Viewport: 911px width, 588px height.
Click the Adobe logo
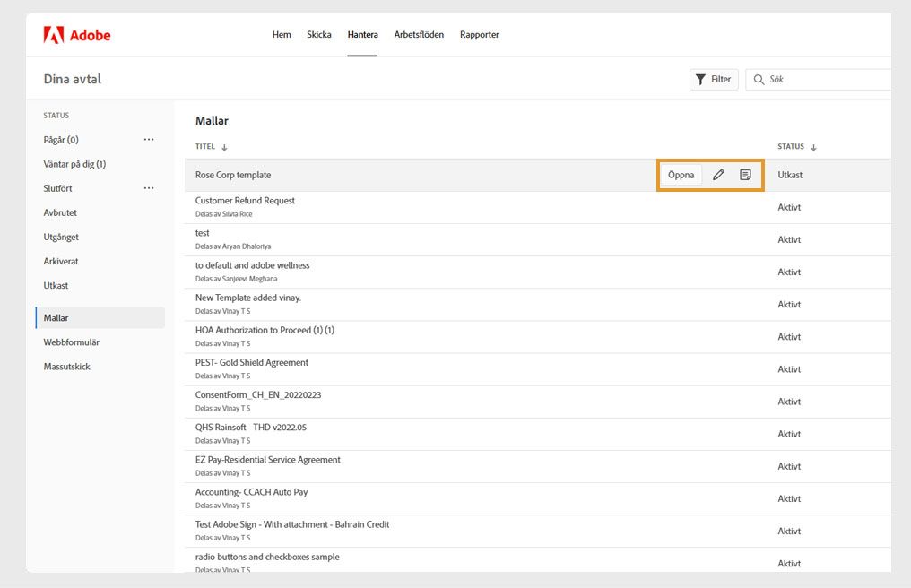76,35
